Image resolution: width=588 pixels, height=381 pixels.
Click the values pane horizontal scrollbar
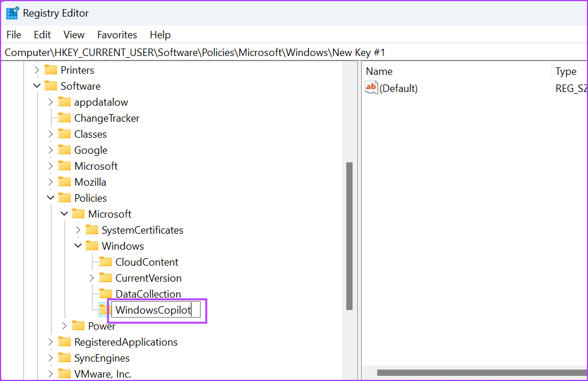(482, 373)
